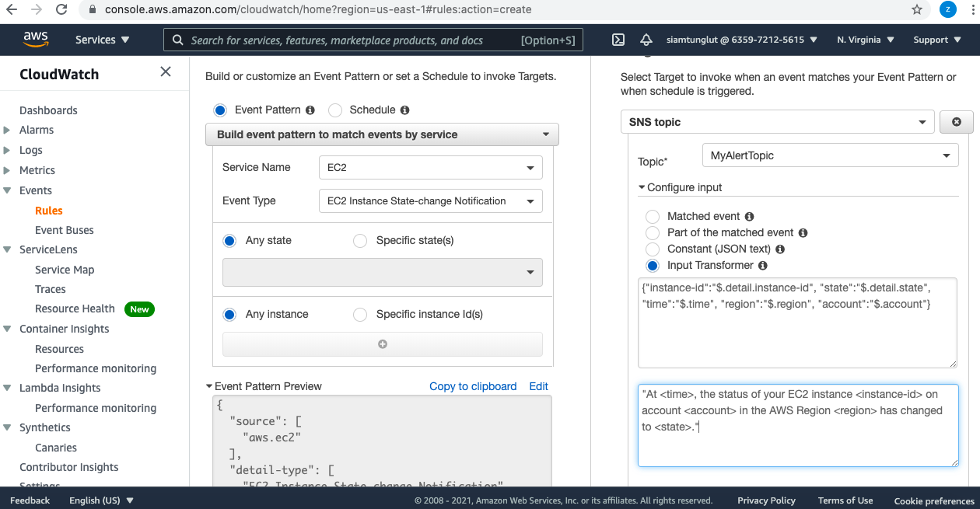
Task: Choose Specific state(s)
Action: 360,241
